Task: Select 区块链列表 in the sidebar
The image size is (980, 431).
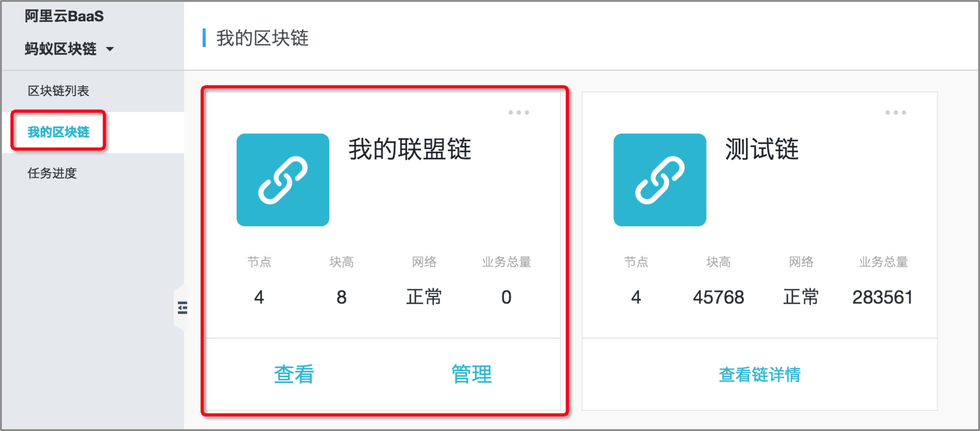Action: [x=58, y=91]
